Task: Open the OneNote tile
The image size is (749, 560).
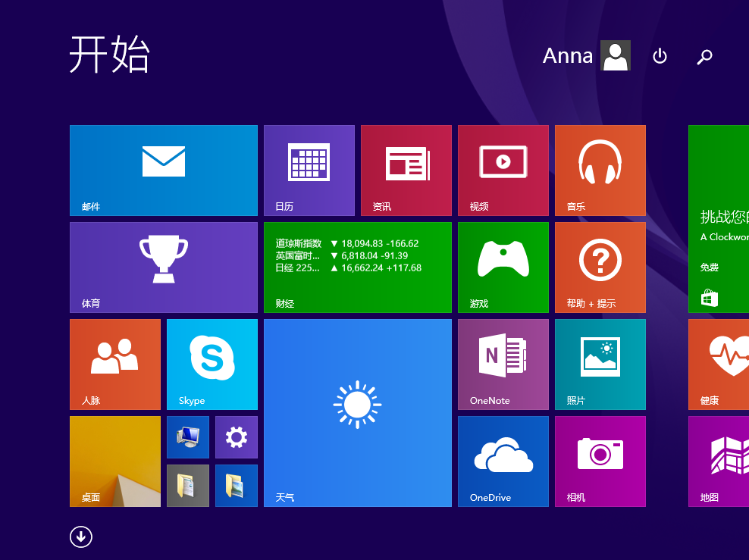Action: 502,364
